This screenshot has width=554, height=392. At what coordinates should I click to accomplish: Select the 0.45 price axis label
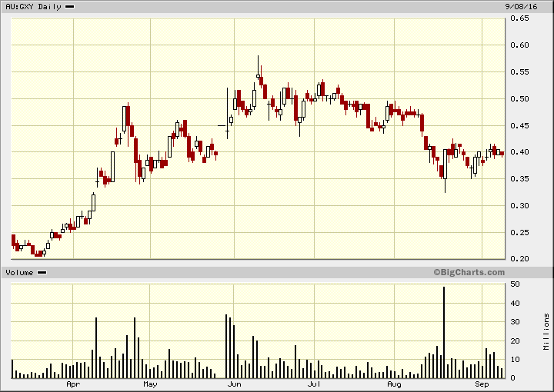pos(519,125)
